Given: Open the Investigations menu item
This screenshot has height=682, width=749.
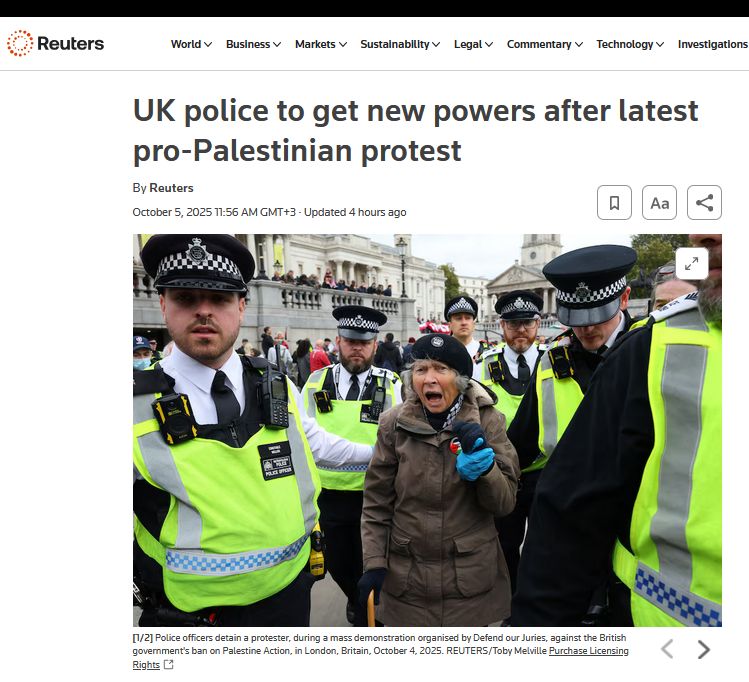Looking at the screenshot, I should [x=713, y=44].
